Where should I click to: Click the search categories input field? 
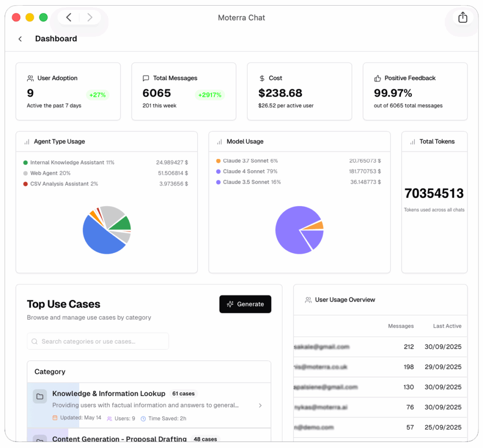(98, 341)
